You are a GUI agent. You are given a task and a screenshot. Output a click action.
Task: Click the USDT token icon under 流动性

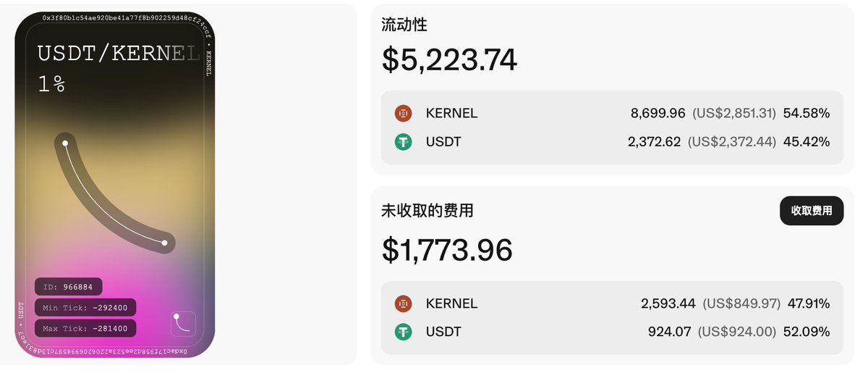[403, 142]
